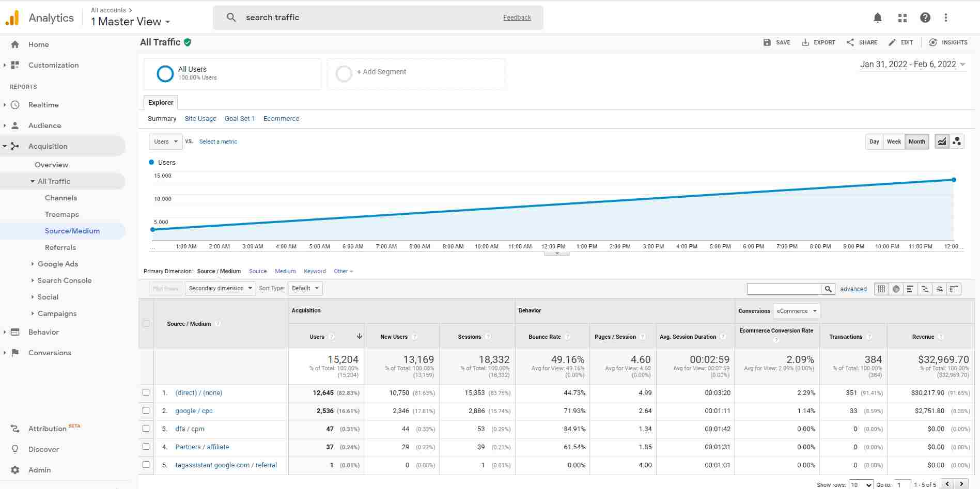Select the checkbox for (direct) / (none) row
Viewport: 980px width, 489px height.
point(146,392)
